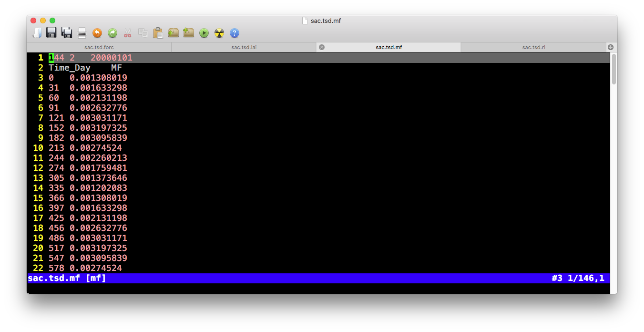Click the orange Undo arrow icon
Image resolution: width=644 pixels, height=332 pixels.
(97, 33)
